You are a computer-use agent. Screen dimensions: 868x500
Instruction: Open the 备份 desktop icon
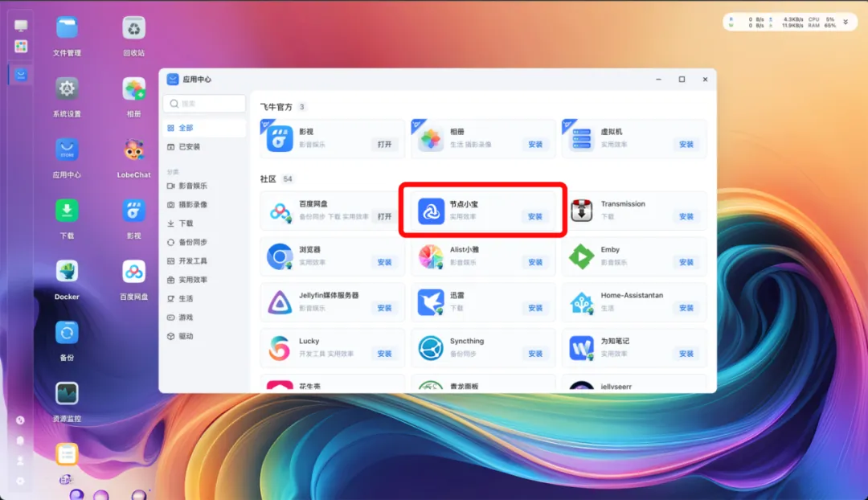coord(67,332)
